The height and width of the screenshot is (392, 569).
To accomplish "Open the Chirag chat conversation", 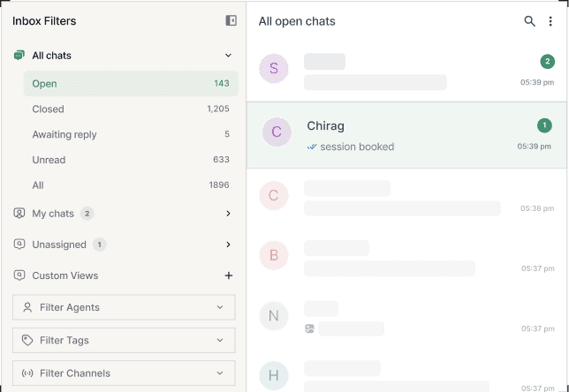I will 406,135.
